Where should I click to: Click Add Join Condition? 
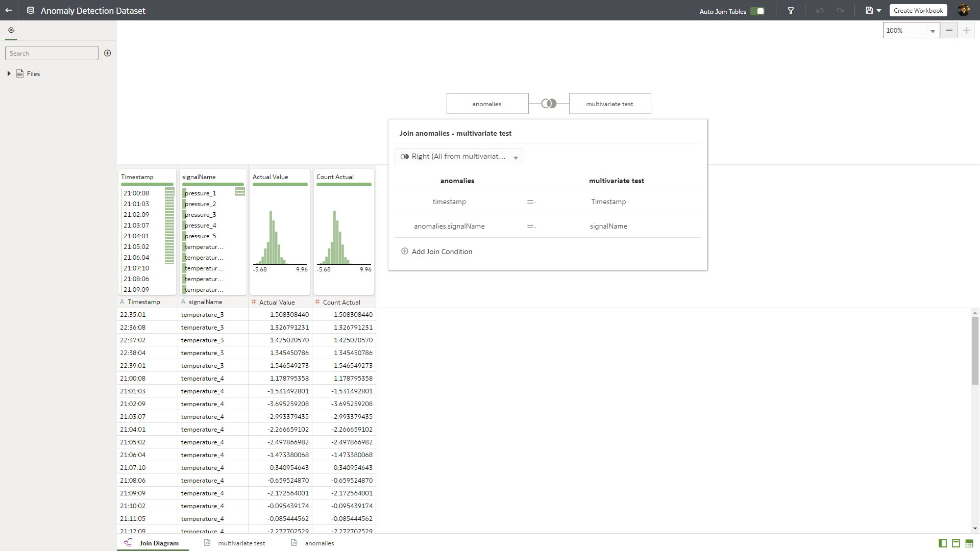(x=436, y=251)
